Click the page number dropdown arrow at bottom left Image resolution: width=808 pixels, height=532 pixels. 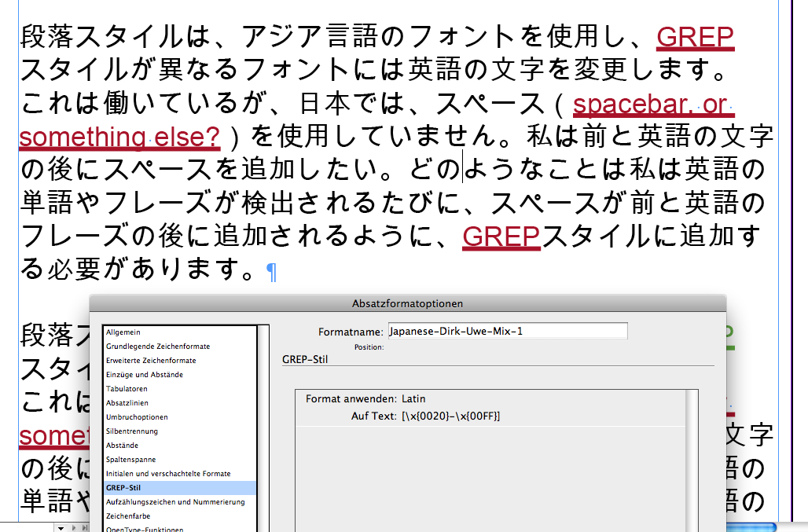pyautogui.click(x=61, y=528)
